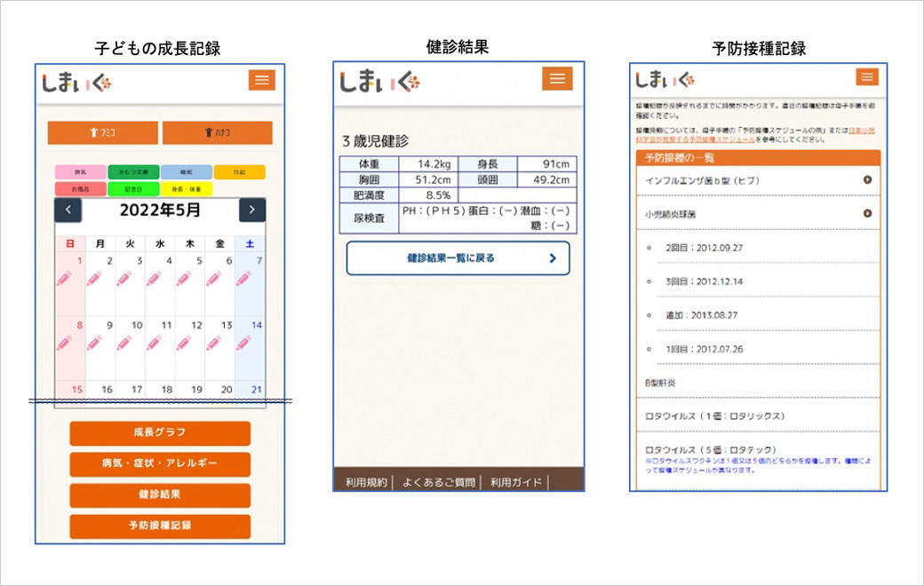Select May 20 in calendar
The image size is (924, 586).
(x=227, y=389)
